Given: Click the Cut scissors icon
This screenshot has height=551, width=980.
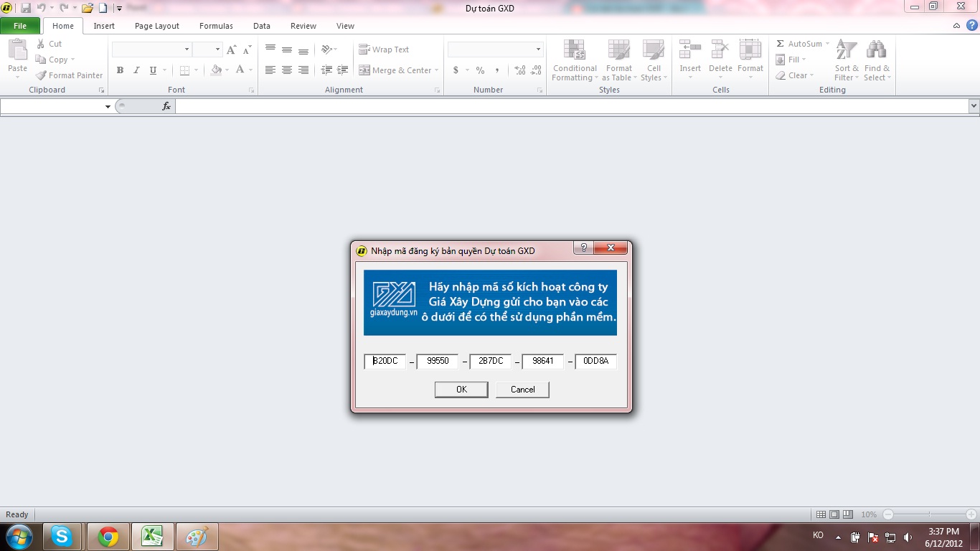Looking at the screenshot, I should coord(41,44).
